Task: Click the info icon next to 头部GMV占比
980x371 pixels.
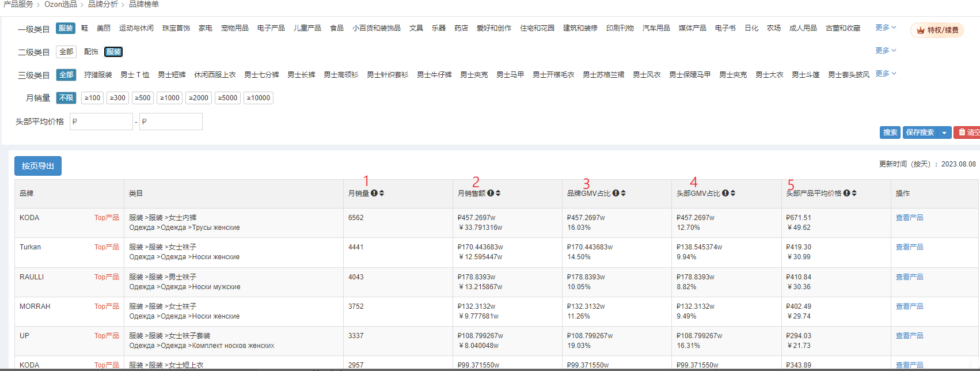Action: 725,193
